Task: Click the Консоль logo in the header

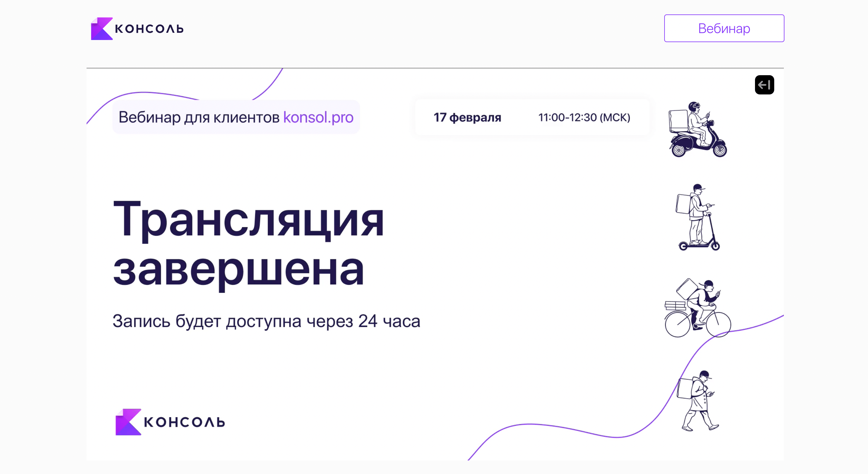Action: 137,29
